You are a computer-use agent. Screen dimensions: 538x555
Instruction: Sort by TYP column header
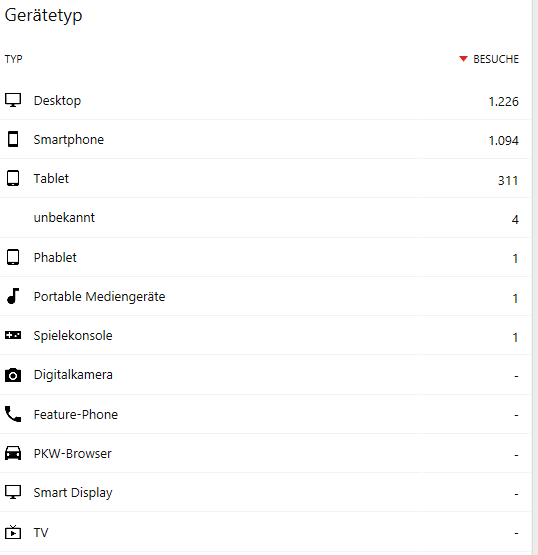13,59
